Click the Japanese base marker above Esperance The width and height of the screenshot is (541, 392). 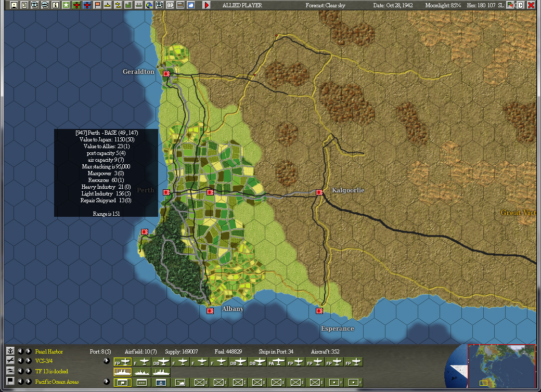point(319,310)
